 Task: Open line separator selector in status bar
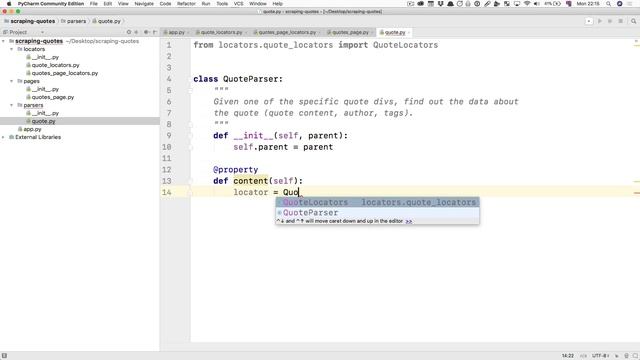[583, 356]
